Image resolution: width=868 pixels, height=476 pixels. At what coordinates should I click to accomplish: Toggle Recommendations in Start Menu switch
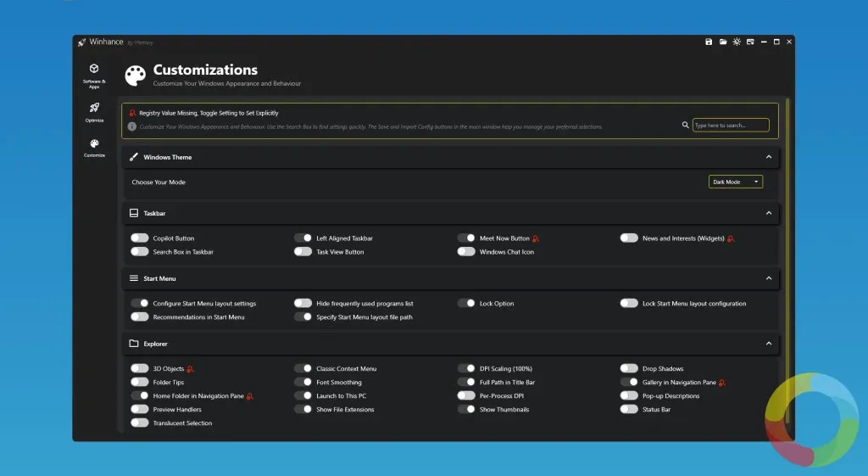[x=140, y=317]
